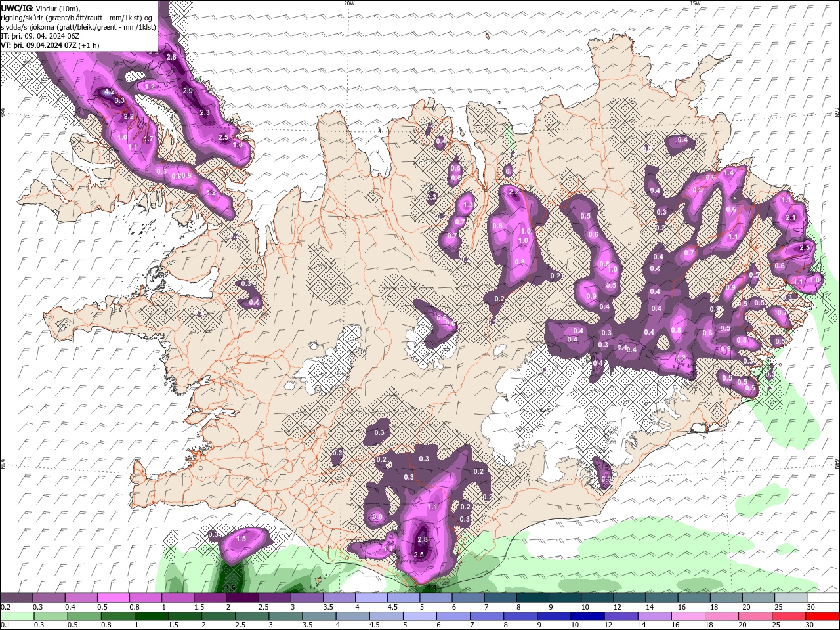This screenshot has width=840, height=630.
Task: Pick the lavender 14 lower legend swatch
Action: (654, 616)
